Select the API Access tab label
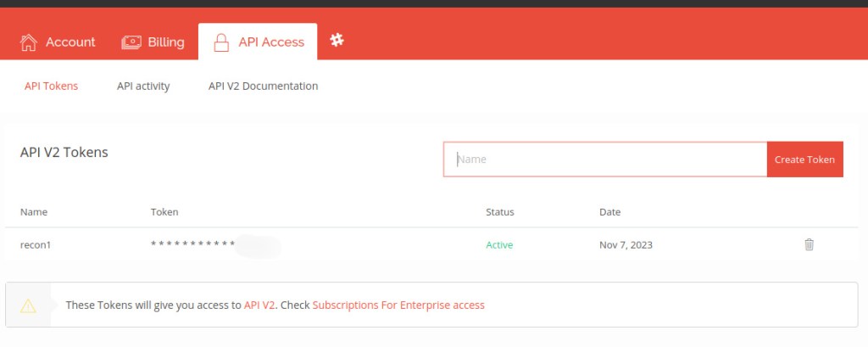The width and height of the screenshot is (868, 347). click(x=271, y=42)
